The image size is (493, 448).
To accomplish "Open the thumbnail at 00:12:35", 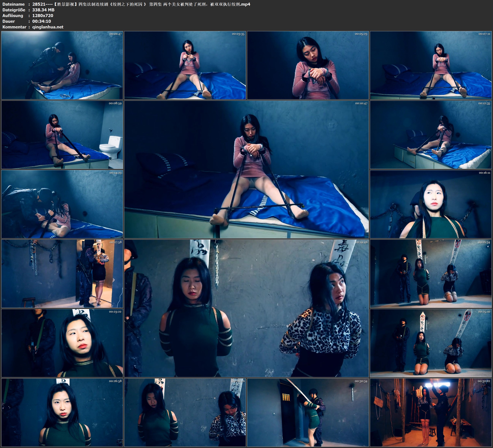I will tap(431, 134).
